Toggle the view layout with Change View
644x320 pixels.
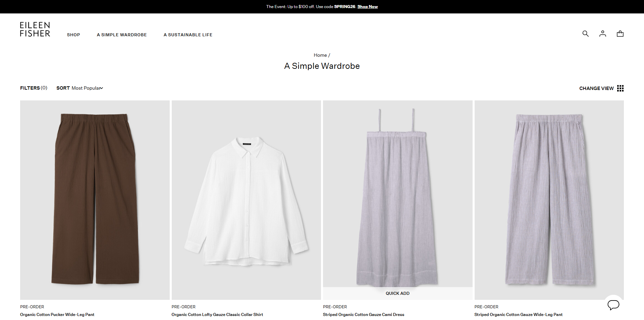tap(596, 88)
